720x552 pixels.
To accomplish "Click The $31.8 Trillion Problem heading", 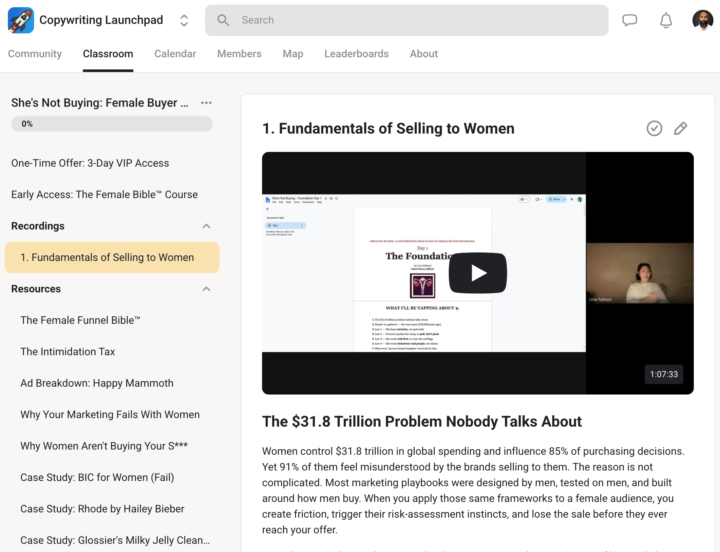I will point(422,422).
